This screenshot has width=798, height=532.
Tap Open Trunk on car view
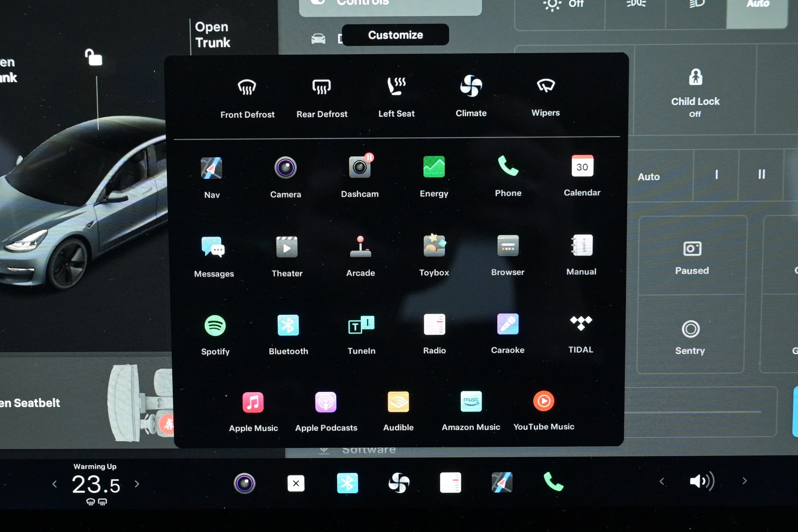212,34
